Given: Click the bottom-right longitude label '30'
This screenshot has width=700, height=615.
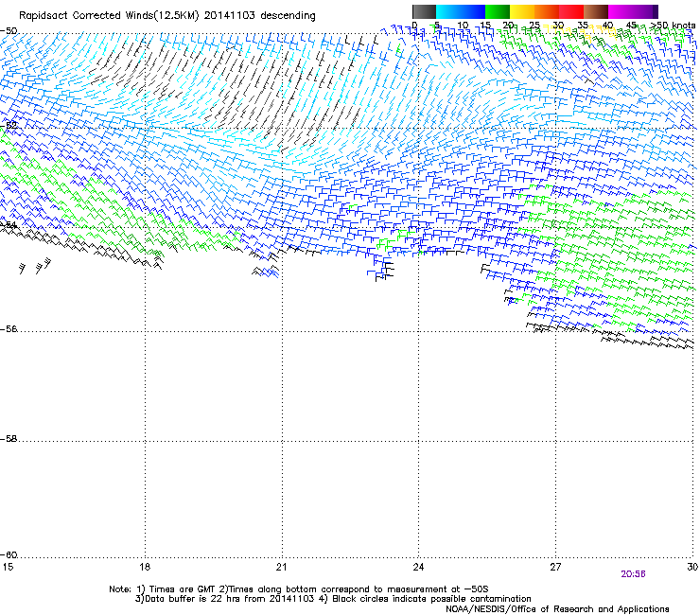Looking at the screenshot, I should 692,567.
